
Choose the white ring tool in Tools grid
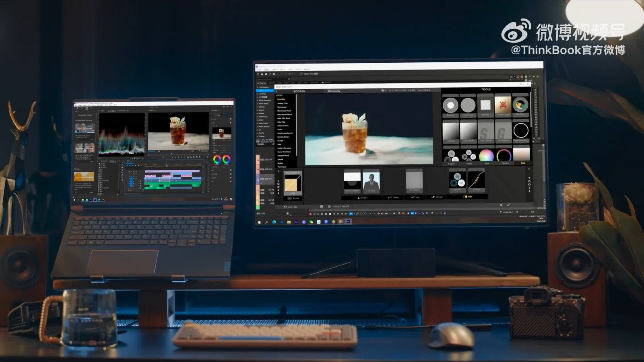(x=521, y=131)
